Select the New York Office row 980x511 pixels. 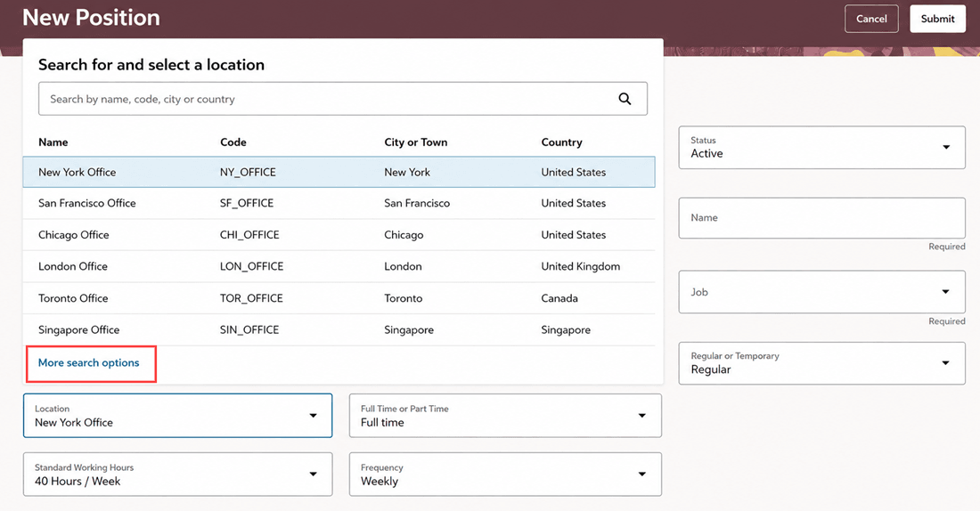[339, 172]
